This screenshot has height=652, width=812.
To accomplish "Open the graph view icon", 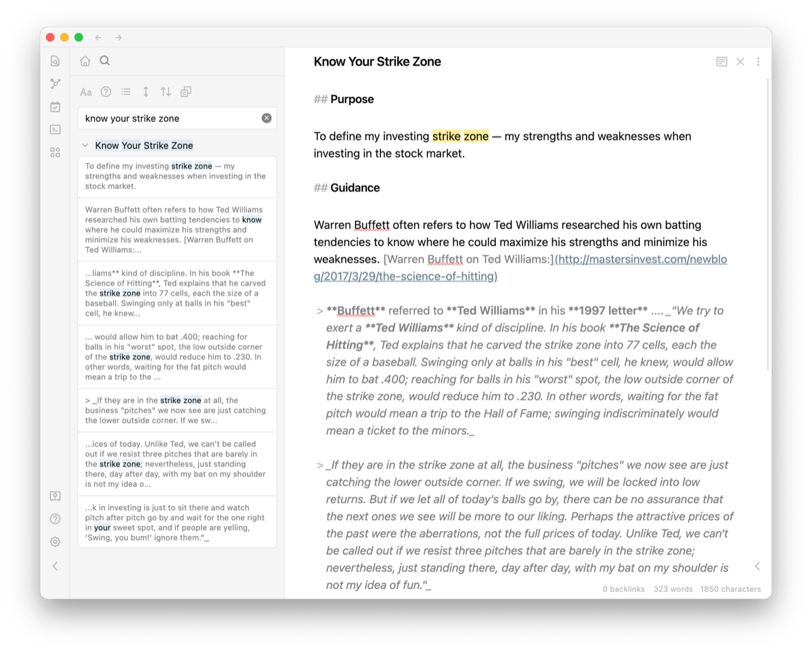I will click(55, 84).
